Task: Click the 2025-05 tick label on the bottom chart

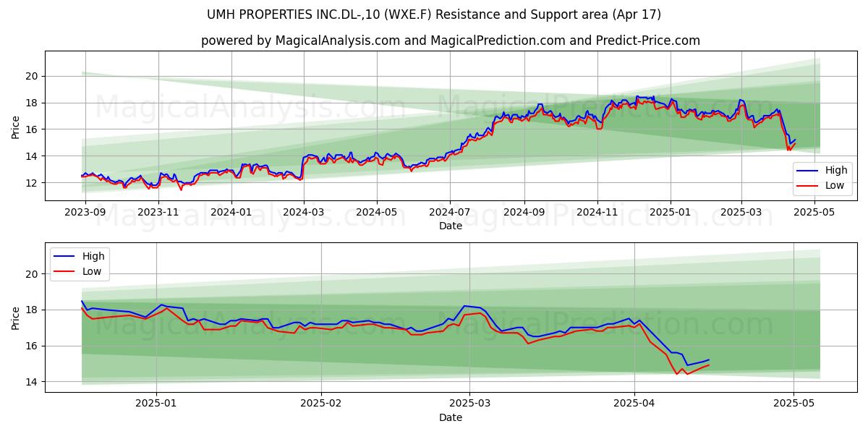Action: pos(793,404)
